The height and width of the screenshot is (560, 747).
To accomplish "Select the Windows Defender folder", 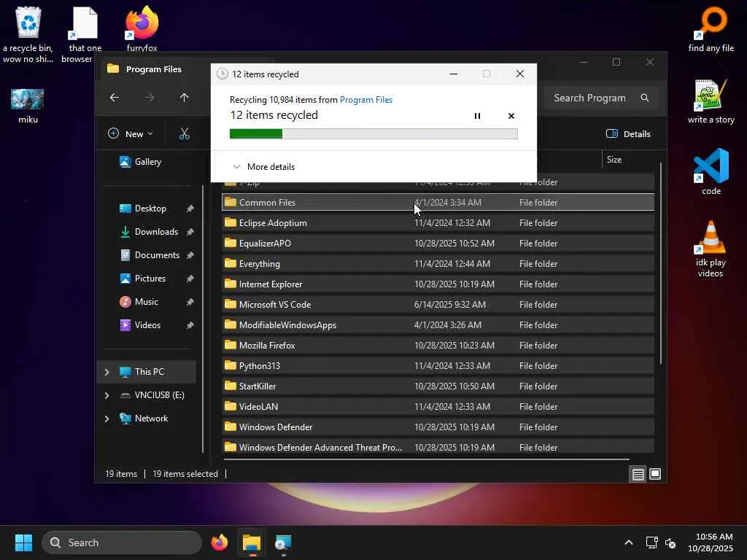I will tap(438, 427).
